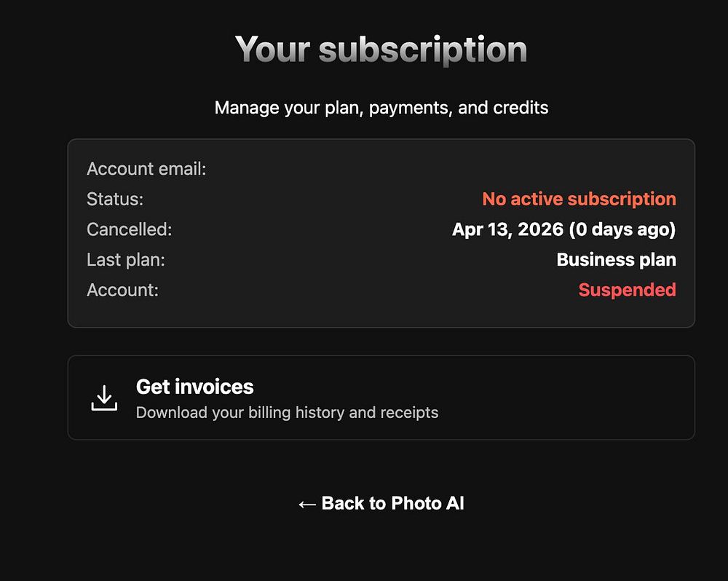728x581 pixels.
Task: Click the Account email label
Action: (x=146, y=169)
